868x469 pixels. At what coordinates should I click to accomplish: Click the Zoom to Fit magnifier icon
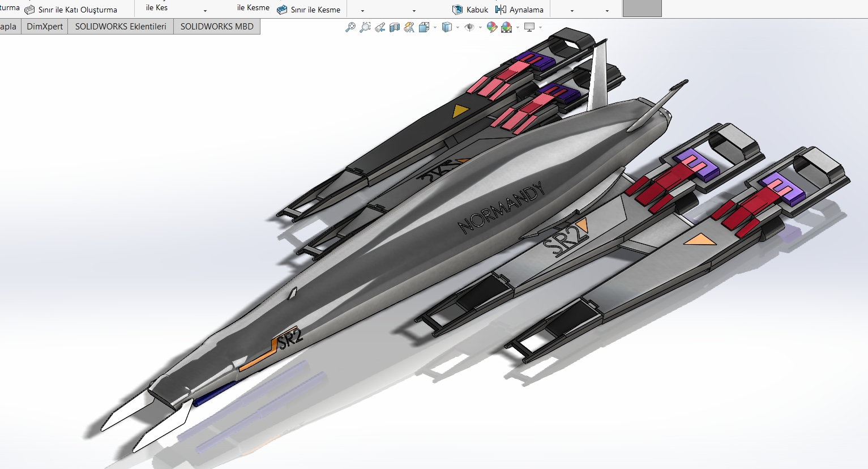(350, 27)
